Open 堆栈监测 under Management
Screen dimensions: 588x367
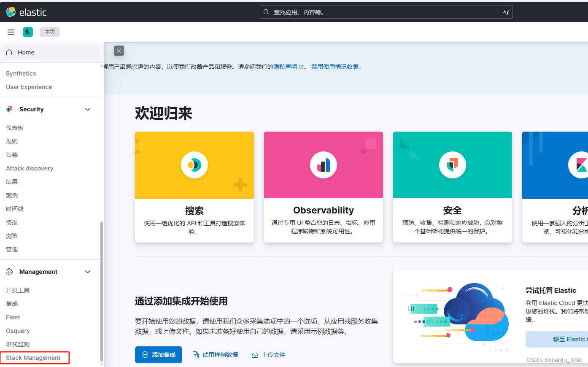pos(18,344)
